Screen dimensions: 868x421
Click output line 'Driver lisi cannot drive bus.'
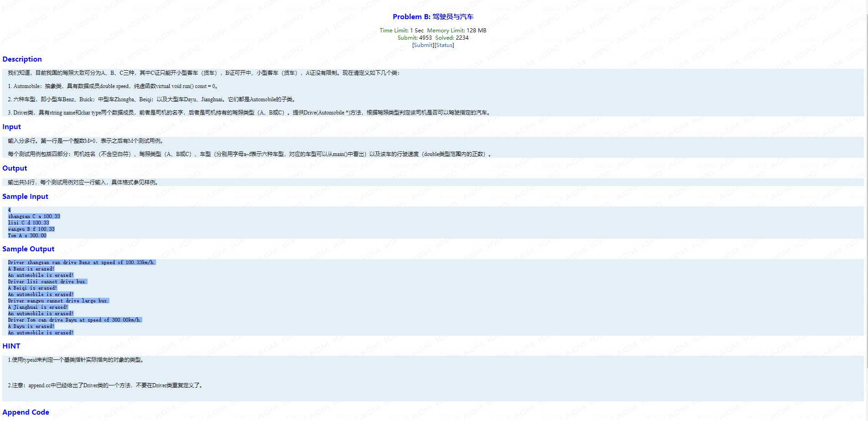pyautogui.click(x=47, y=282)
